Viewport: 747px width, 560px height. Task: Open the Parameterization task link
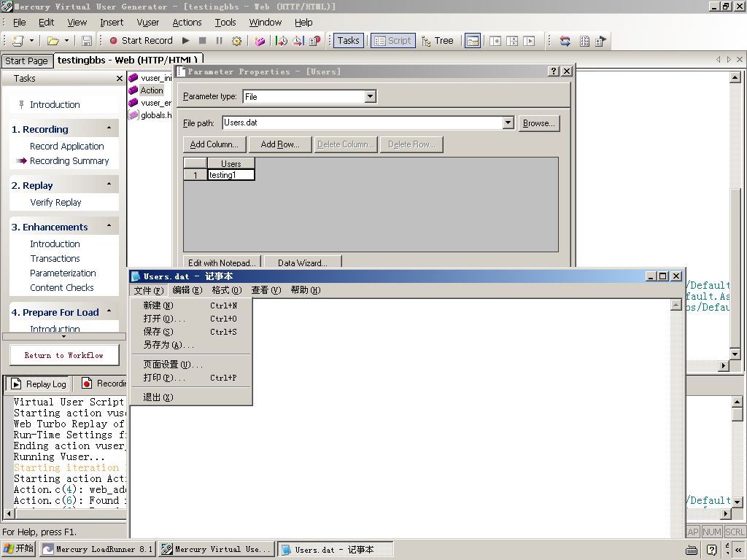63,273
